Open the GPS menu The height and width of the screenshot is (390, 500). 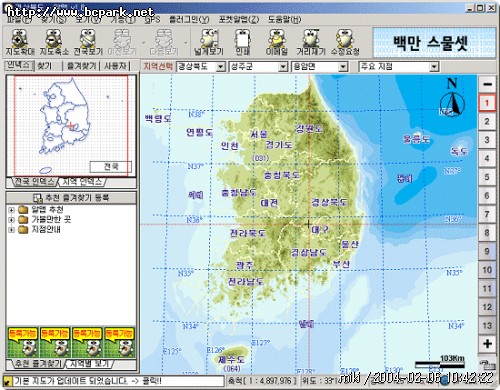pyautogui.click(x=153, y=19)
